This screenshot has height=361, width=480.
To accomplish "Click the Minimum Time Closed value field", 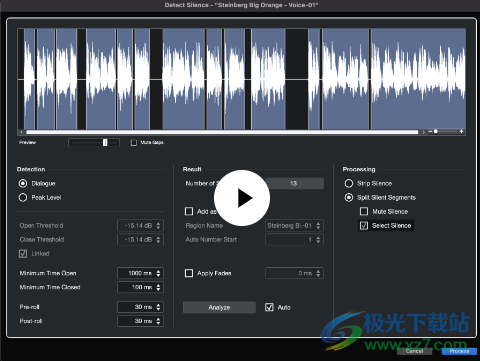I will pos(140,287).
